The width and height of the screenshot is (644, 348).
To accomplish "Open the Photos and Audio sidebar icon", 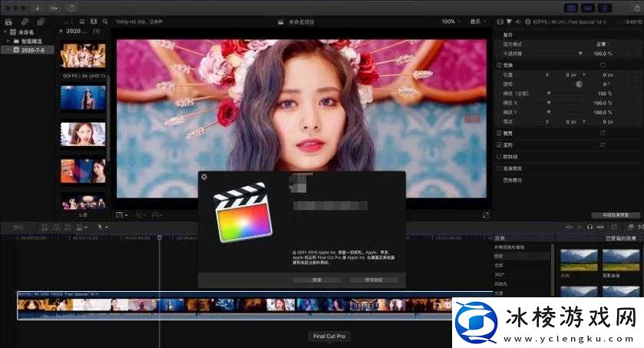I will pyautogui.click(x=25, y=22).
